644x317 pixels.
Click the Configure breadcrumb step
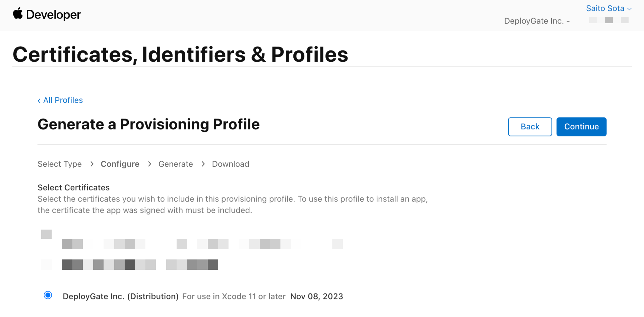[x=120, y=164]
